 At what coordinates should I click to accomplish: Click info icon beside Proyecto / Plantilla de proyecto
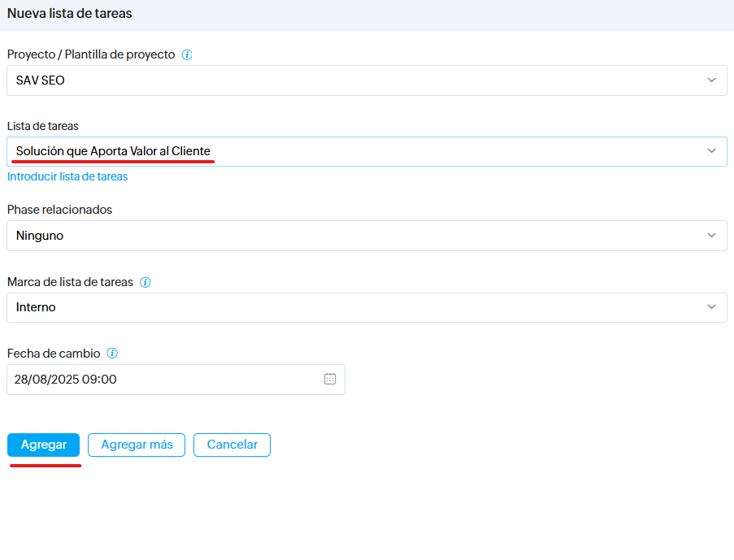tap(187, 55)
